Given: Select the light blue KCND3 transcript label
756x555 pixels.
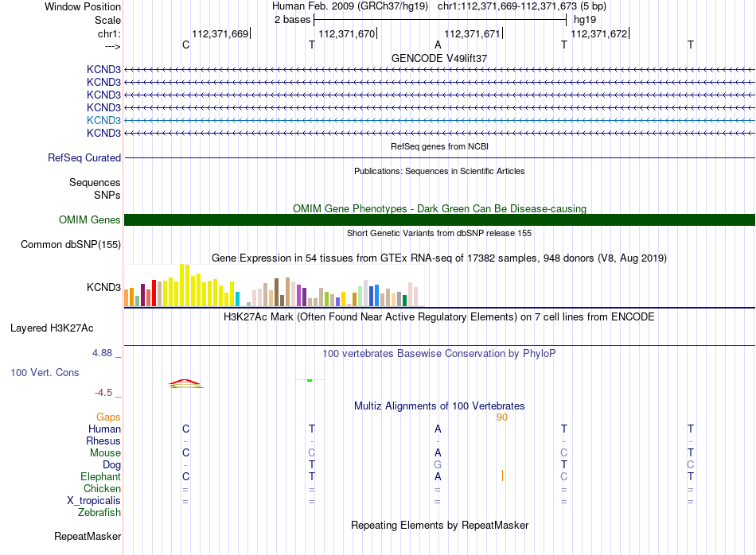Looking at the screenshot, I should tap(103, 120).
